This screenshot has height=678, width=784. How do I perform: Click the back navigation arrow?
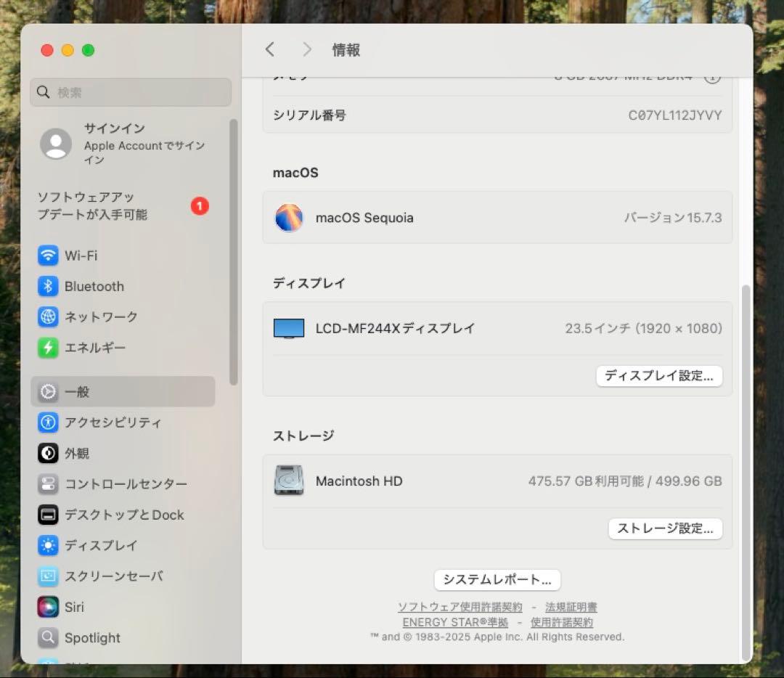pos(269,49)
